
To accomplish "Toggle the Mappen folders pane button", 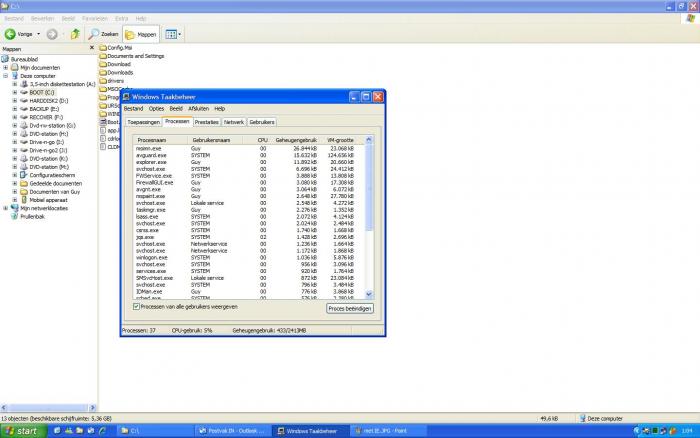I will coord(141,34).
